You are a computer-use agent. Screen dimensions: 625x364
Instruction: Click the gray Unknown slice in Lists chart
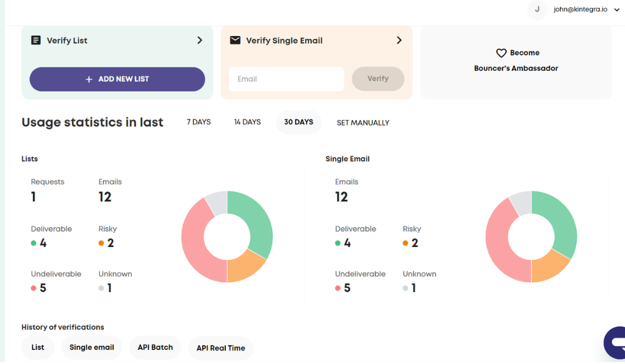point(218,202)
